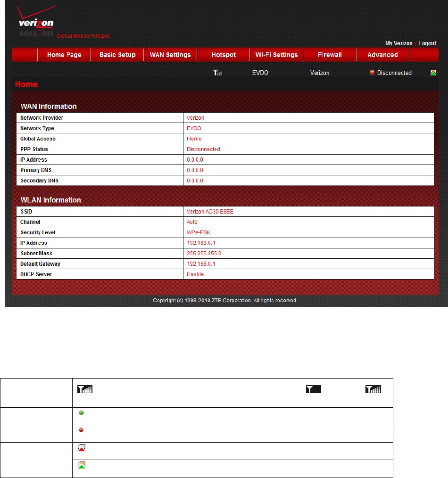Click the SSID label

(x=26, y=212)
